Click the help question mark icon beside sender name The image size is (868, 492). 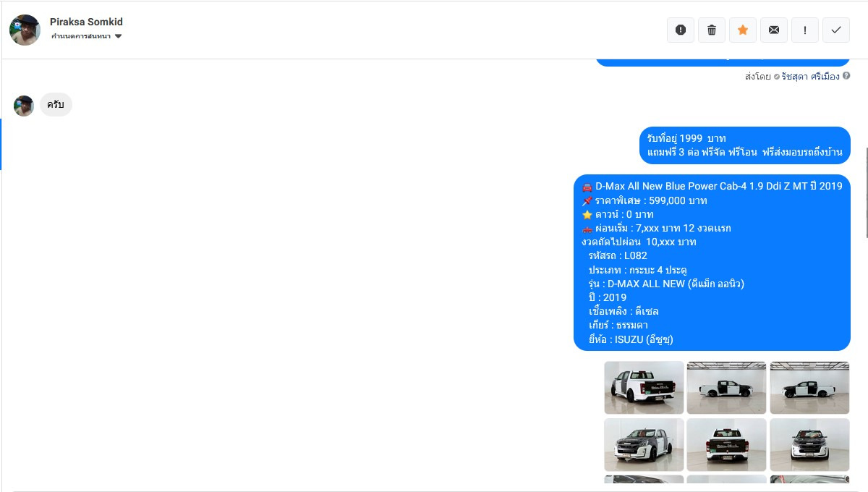tap(846, 75)
